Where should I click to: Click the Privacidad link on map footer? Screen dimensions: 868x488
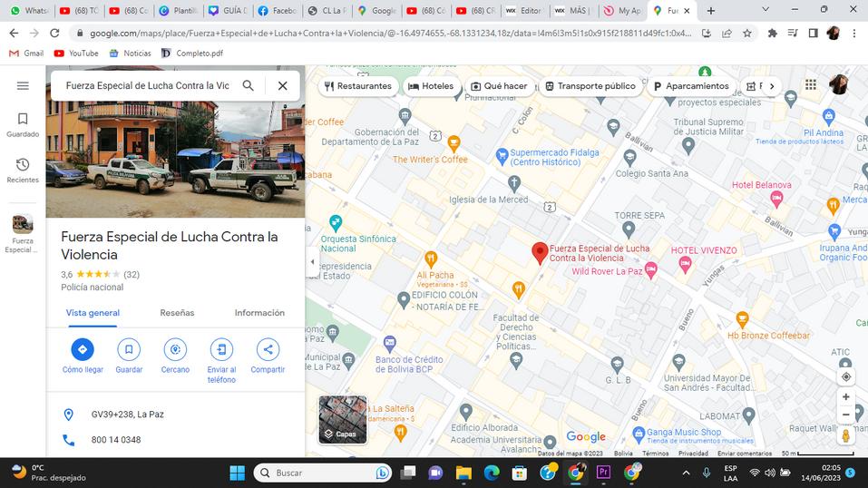click(x=693, y=454)
